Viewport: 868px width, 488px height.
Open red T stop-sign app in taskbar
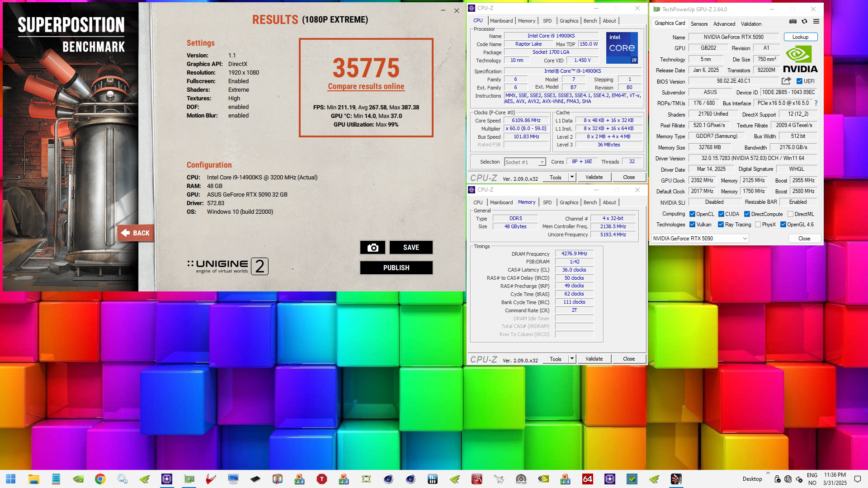pos(322,479)
